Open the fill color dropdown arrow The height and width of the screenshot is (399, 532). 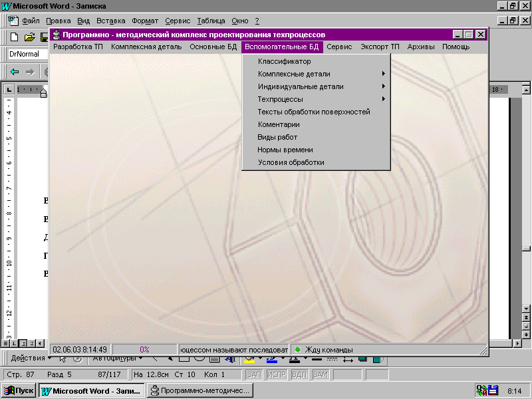tap(260, 358)
